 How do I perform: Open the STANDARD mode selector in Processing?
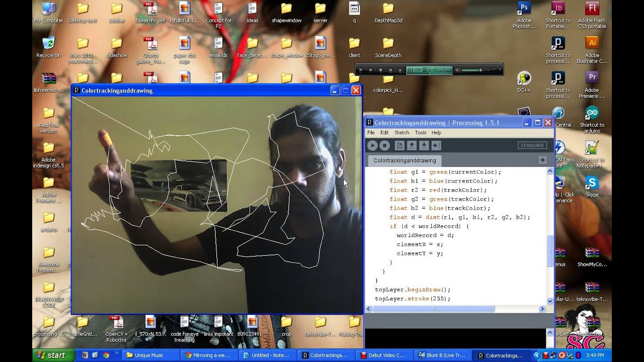[532, 145]
